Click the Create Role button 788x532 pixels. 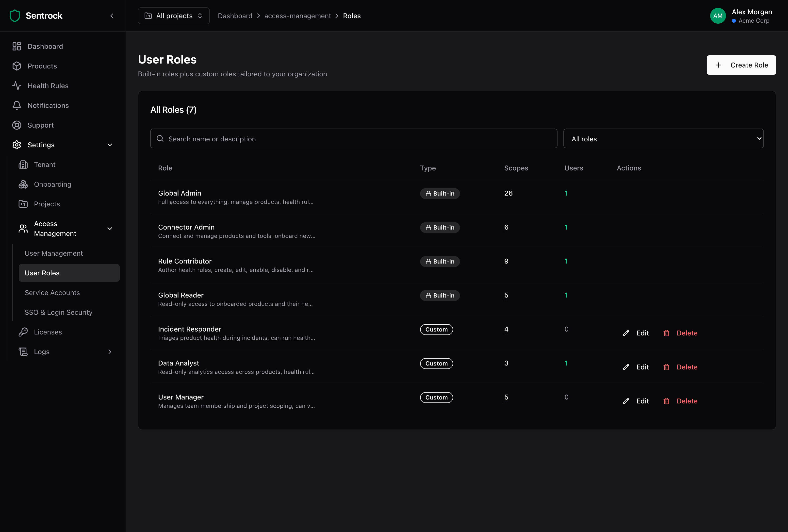741,65
